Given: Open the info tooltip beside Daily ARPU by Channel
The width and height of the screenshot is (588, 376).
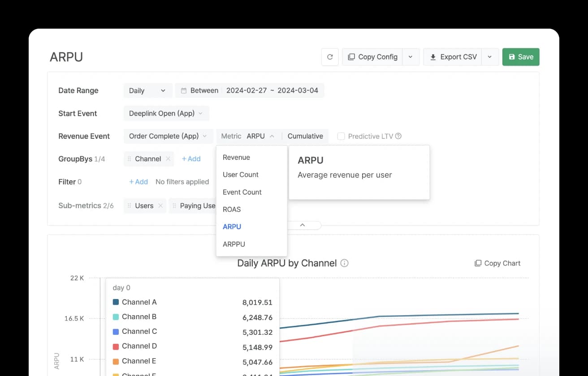Looking at the screenshot, I should (x=344, y=263).
